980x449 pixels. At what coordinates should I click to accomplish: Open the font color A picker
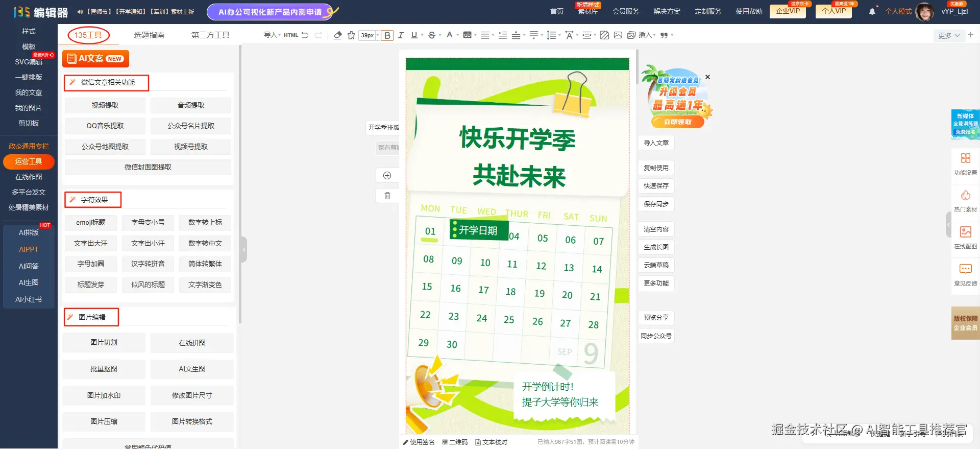[450, 35]
